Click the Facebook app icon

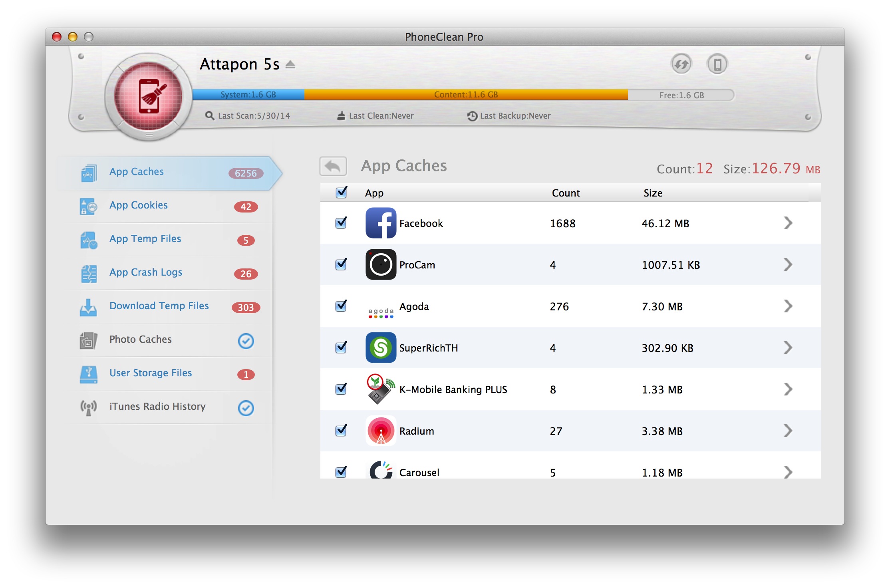click(x=381, y=223)
